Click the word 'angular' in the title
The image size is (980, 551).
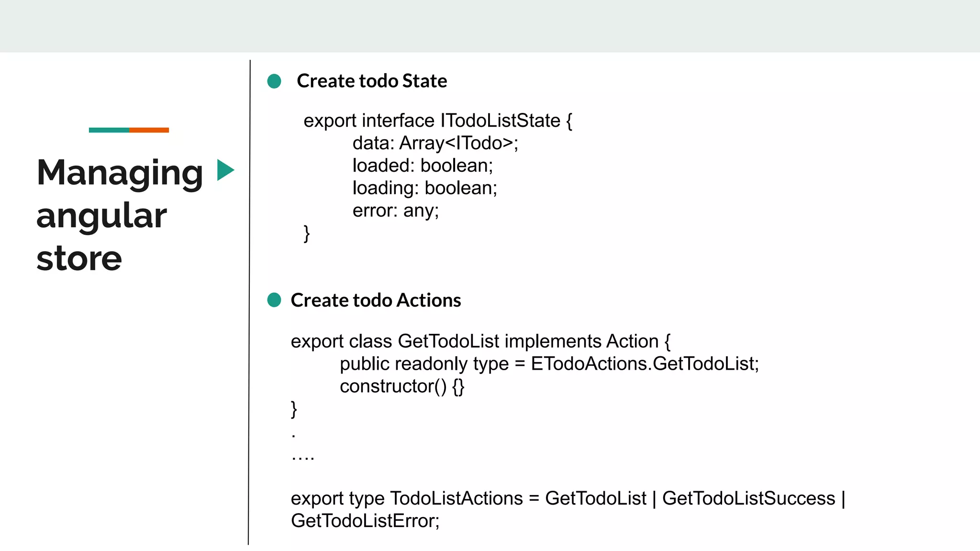coord(101,216)
